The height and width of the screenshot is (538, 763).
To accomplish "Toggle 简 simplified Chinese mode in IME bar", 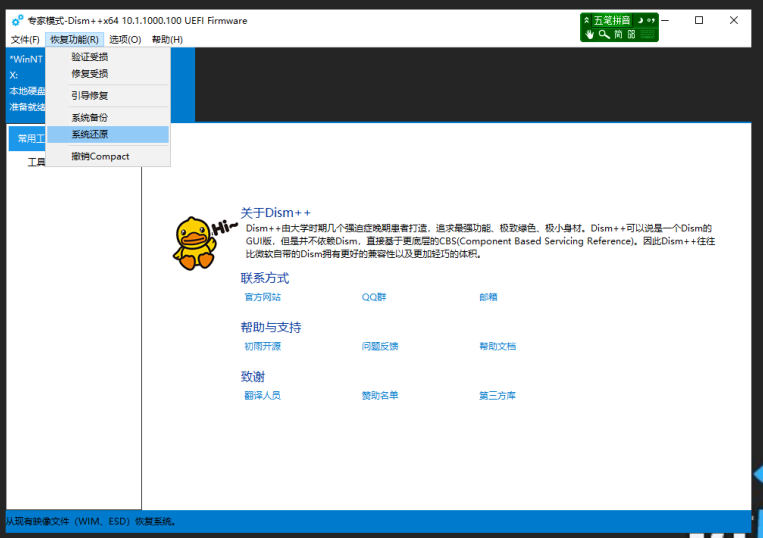I will [x=618, y=34].
